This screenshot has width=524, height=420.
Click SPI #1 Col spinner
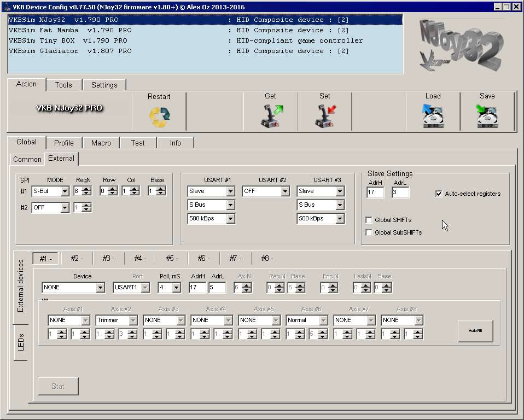tap(131, 191)
